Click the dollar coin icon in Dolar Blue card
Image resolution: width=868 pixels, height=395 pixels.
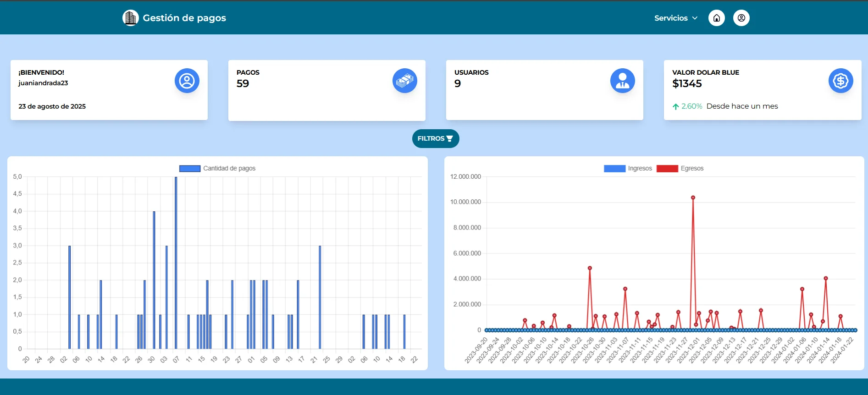pyautogui.click(x=840, y=81)
